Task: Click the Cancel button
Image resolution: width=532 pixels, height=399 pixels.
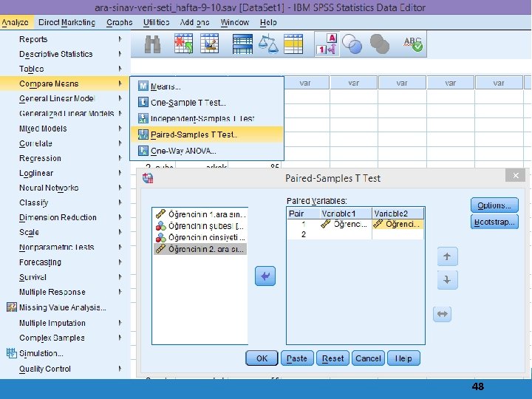Action: tap(368, 358)
